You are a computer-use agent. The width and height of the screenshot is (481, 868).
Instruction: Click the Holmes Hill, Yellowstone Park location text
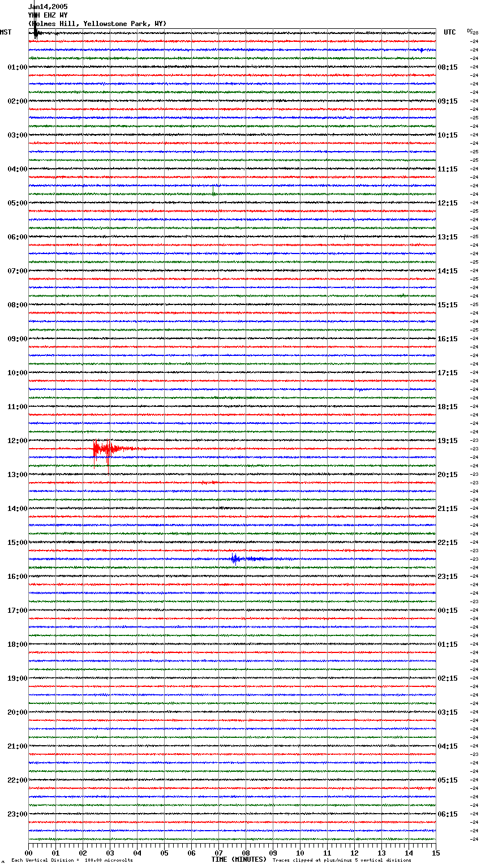pos(97,24)
